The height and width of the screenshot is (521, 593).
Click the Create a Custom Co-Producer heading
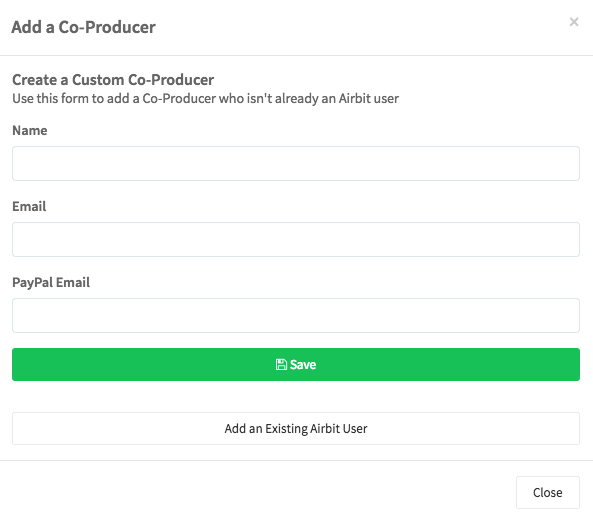[113, 80]
